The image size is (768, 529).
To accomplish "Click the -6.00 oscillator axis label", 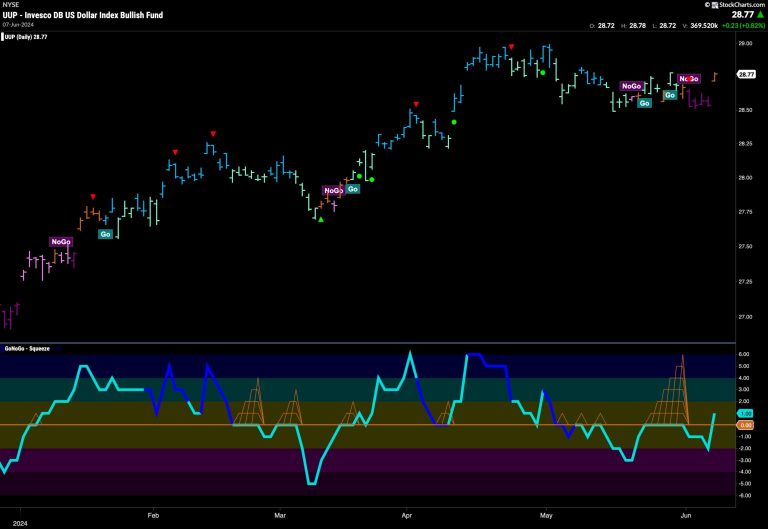I will pos(744,496).
